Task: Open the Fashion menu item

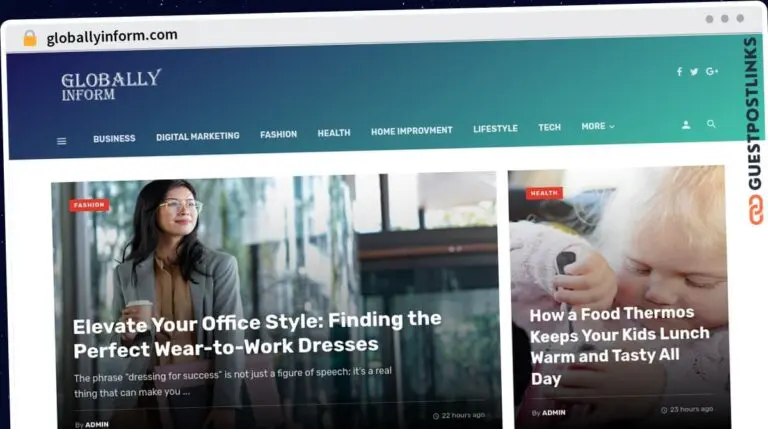Action: [x=278, y=134]
